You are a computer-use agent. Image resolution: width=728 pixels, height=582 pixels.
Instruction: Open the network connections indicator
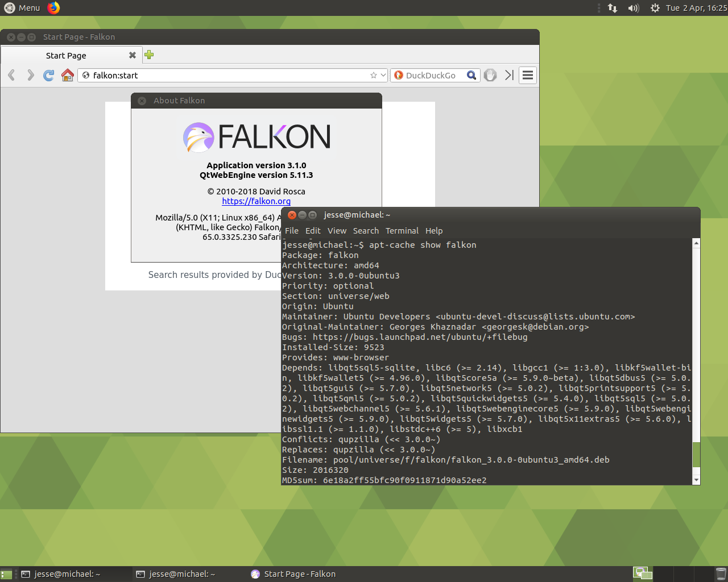[x=613, y=8]
